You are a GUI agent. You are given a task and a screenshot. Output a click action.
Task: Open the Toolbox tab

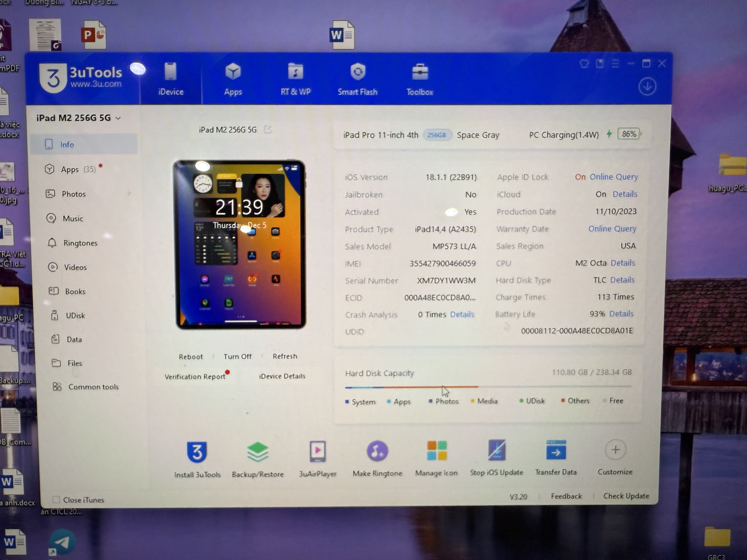point(419,80)
